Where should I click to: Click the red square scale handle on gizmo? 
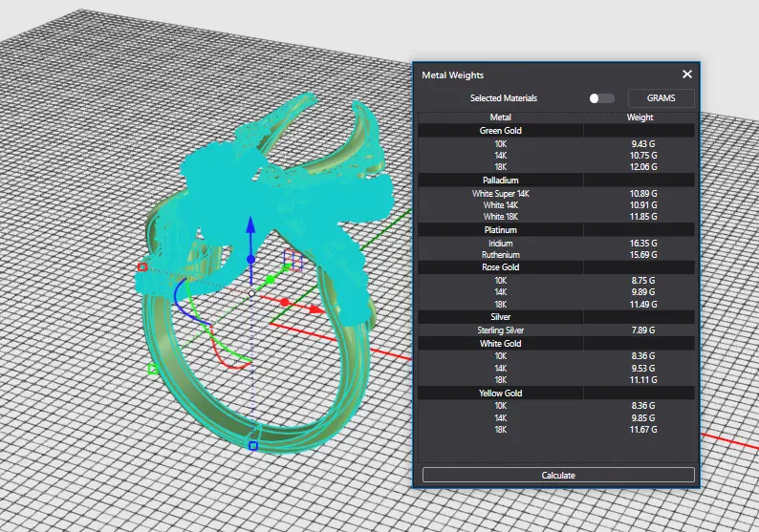tap(142, 267)
